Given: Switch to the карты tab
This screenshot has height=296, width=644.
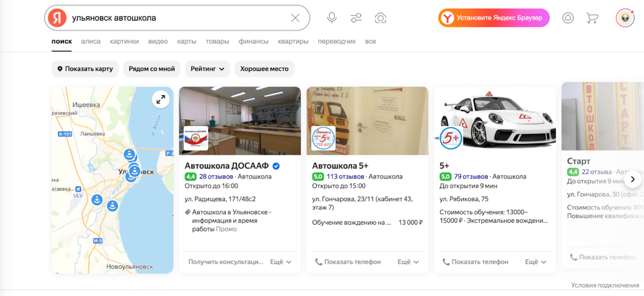Looking at the screenshot, I should point(186,42).
